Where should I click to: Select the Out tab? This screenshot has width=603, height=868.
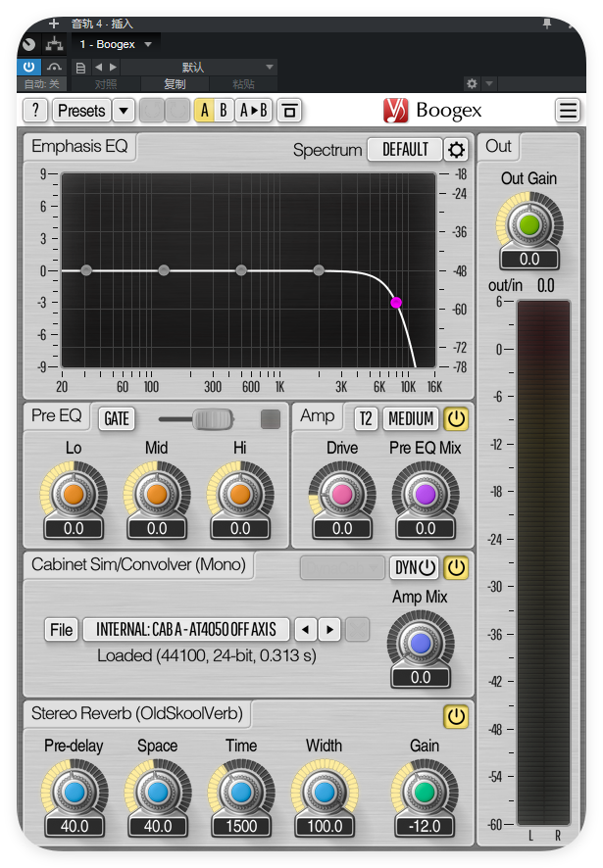(498, 146)
